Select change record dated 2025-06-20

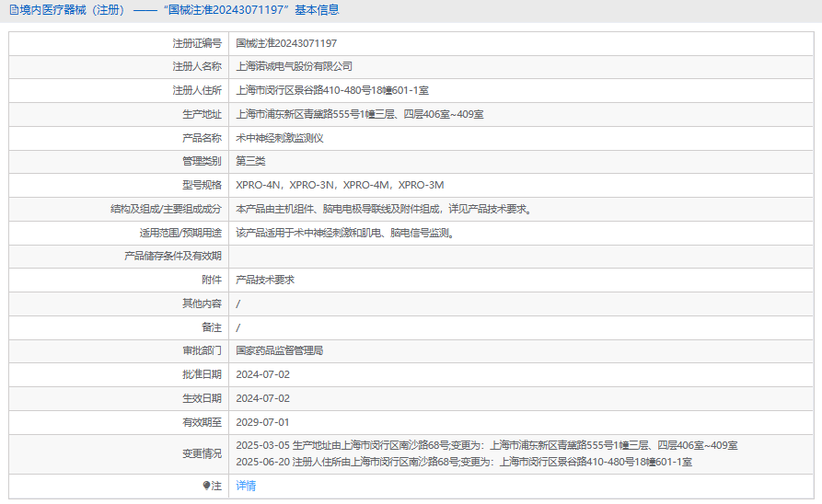(464, 462)
